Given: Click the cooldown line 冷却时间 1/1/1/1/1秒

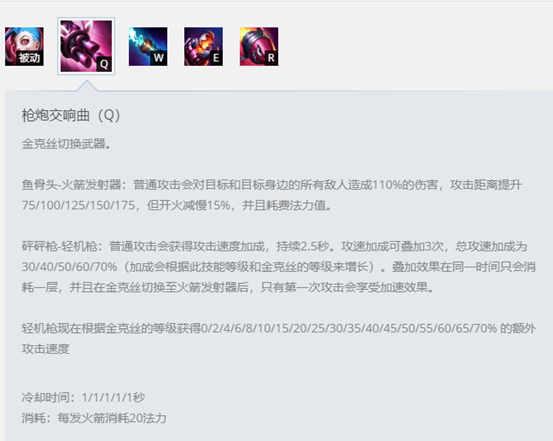Looking at the screenshot, I should point(83,398).
